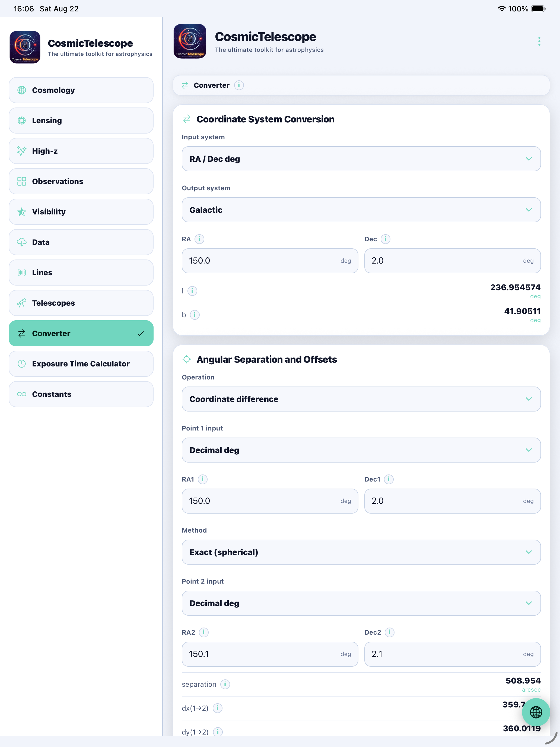Show info for the separation result
The width and height of the screenshot is (560, 747).
point(225,684)
